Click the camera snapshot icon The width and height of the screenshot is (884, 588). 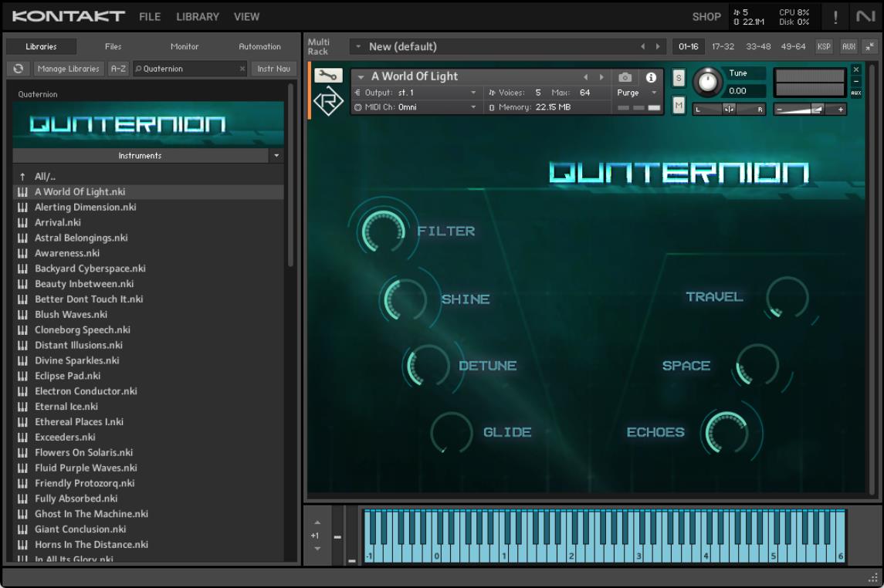coord(625,77)
